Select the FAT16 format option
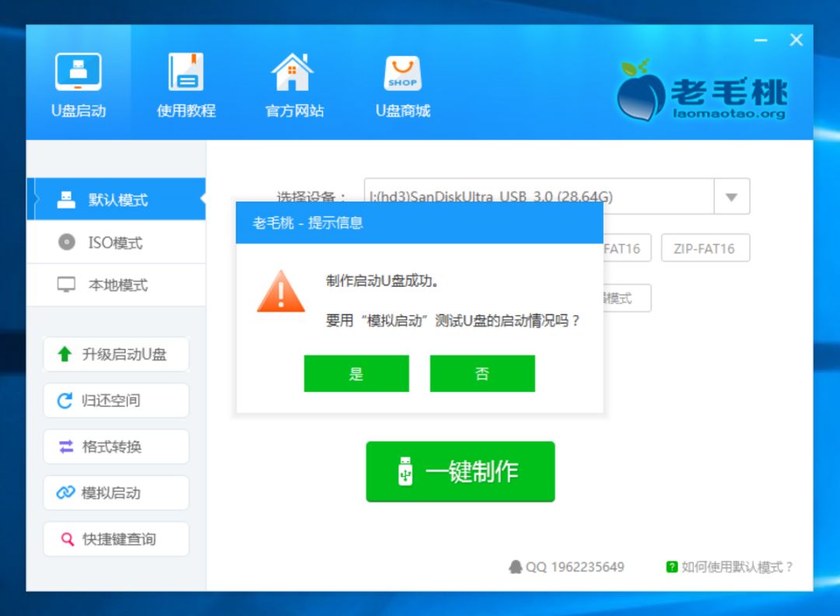 [x=622, y=248]
